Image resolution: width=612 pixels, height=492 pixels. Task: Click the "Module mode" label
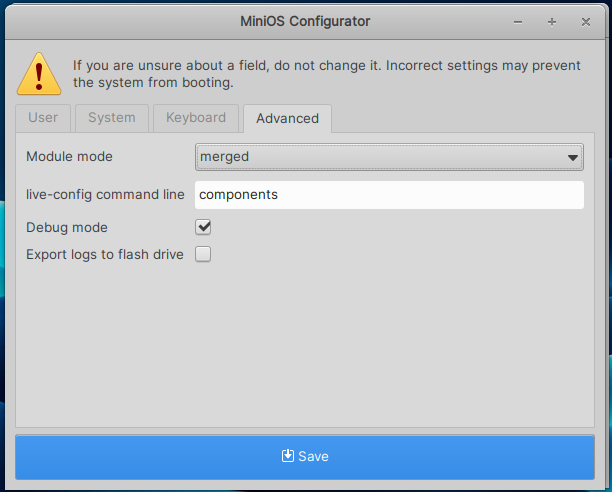[69, 157]
